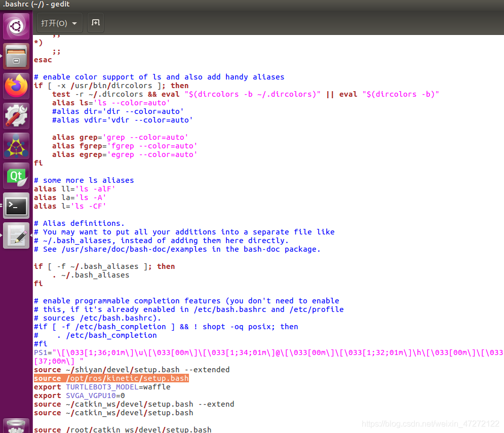Viewport: 504px width, 433px height.
Task: Open System Settings wrench icon
Action: click(x=16, y=116)
